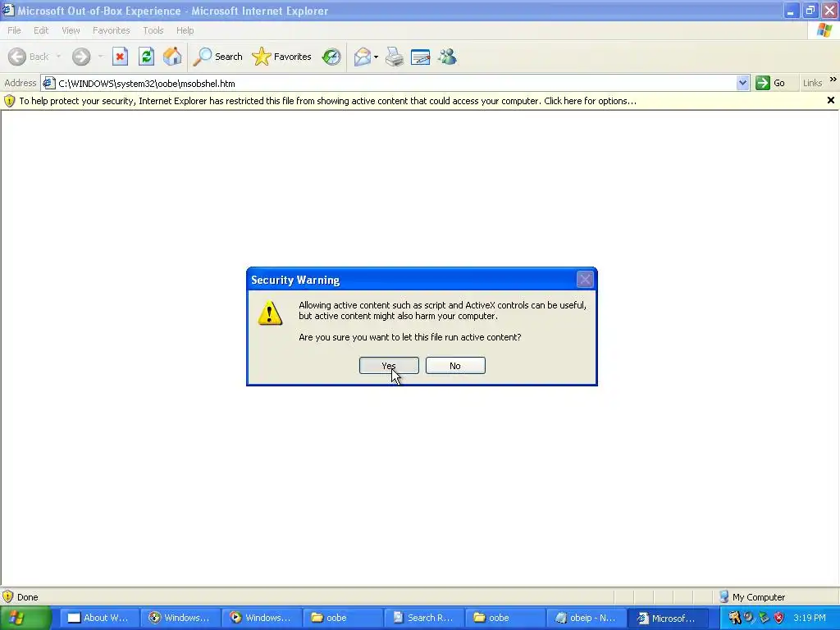Viewport: 840px width, 630px height.
Task: Click the Windows Start button
Action: (25, 618)
